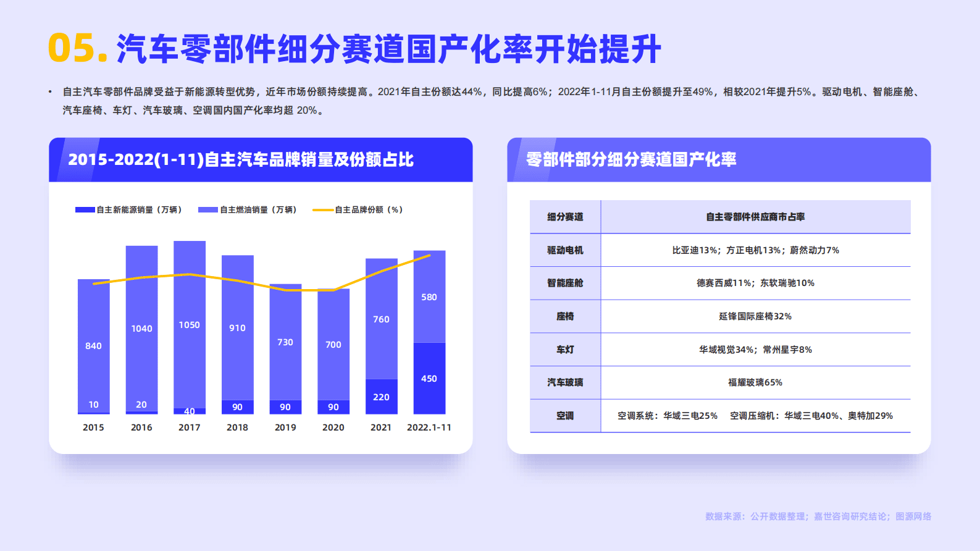980x551 pixels.
Task: Click the 座椅 row label
Action: point(565,316)
